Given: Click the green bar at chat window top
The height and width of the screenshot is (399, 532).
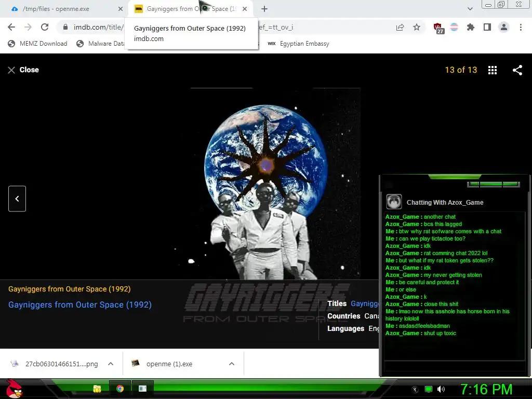Looking at the screenshot, I should (x=455, y=177).
